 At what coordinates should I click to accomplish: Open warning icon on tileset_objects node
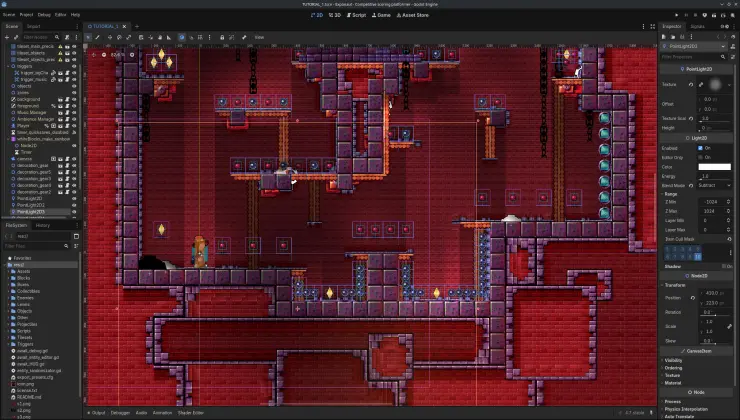click(60, 53)
